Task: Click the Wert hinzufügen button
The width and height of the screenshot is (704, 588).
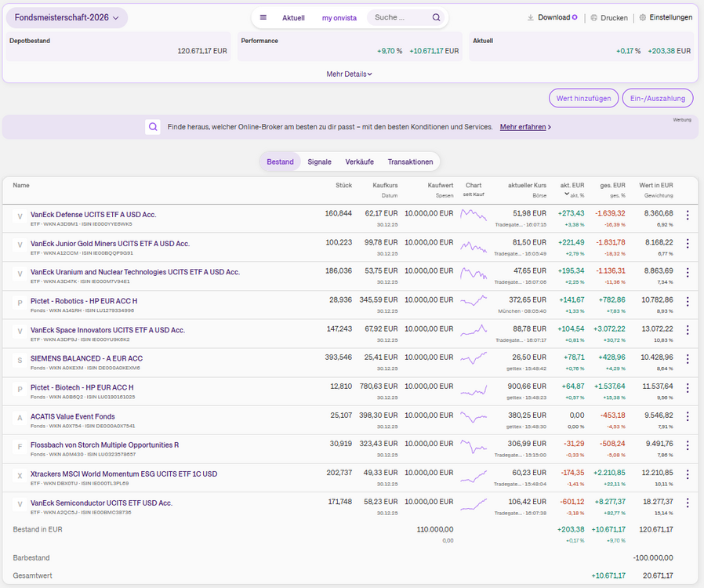Action: 584,98
